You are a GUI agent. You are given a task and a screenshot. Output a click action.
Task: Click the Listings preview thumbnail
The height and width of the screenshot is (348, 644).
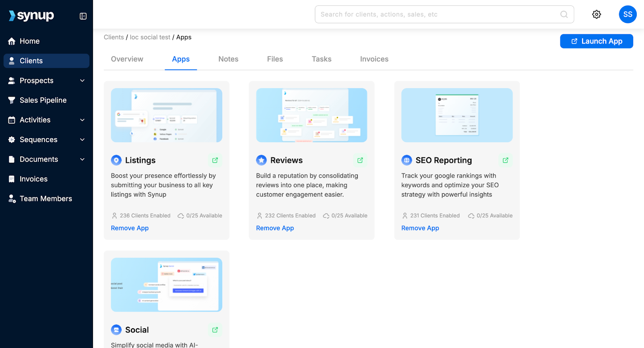pos(167,115)
